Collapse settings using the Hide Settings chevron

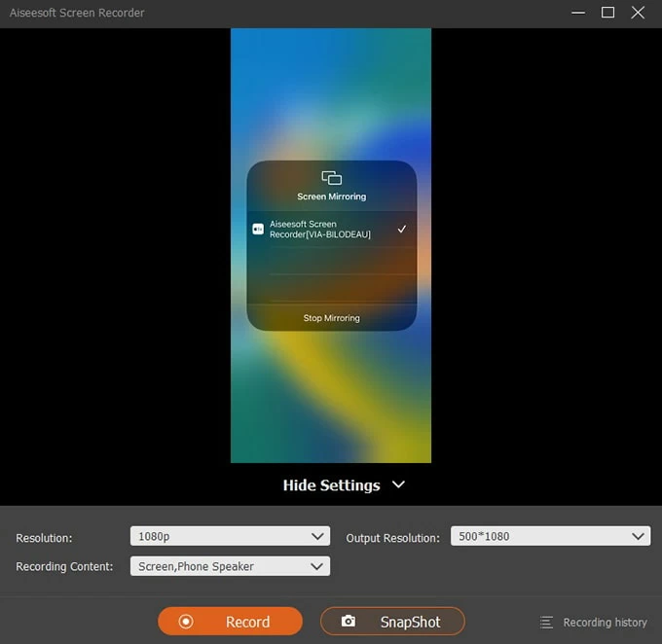(x=397, y=484)
